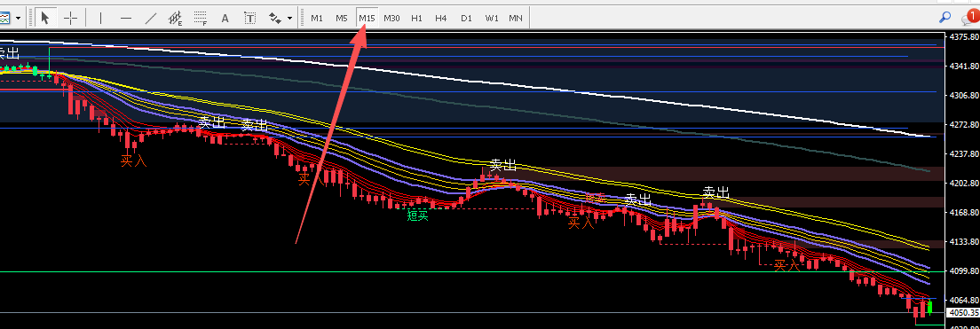Viewport: 980px width, 329px height.
Task: Expand the chart templates dropdown arrow
Action: 18,19
